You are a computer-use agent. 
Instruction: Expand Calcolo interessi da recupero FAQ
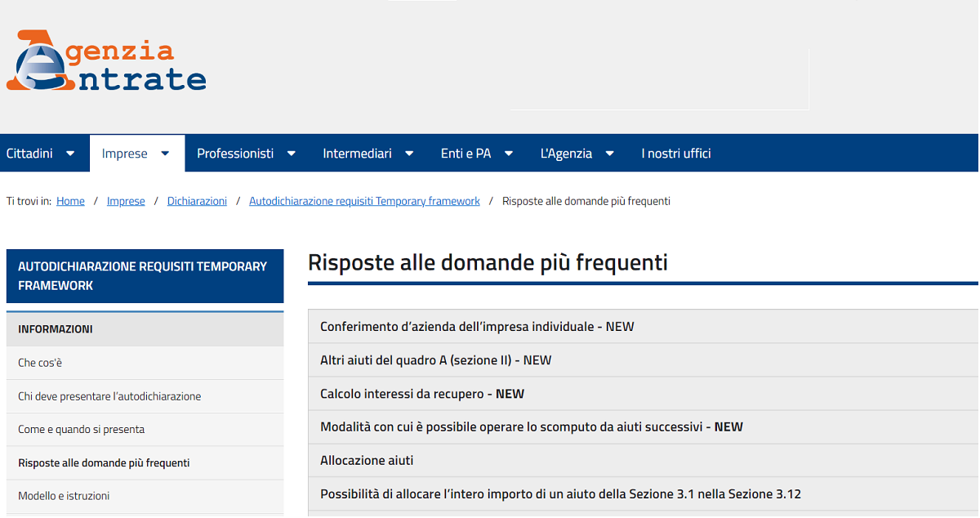[644, 394]
